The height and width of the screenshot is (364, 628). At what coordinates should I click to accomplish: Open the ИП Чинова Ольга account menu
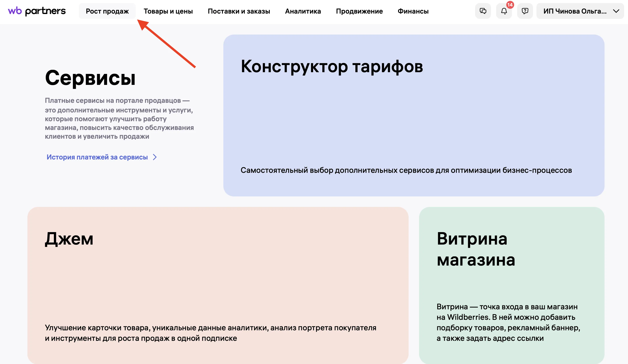coord(575,11)
